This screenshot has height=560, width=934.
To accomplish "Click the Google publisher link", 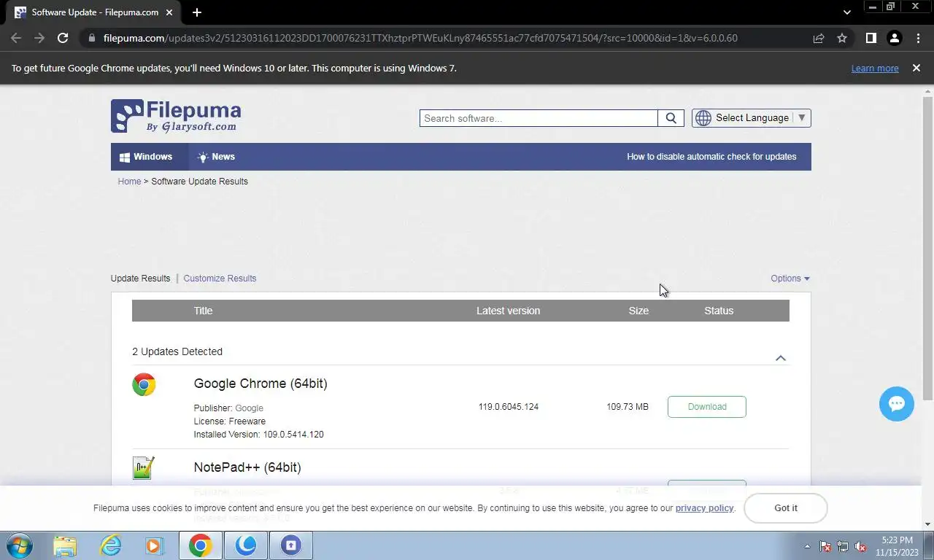I will point(249,408).
